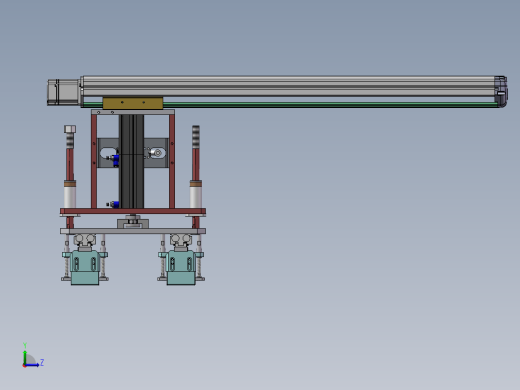520x390 pixels.
Task: Select the round fitting on the right gray bracket
Action: tap(157, 153)
